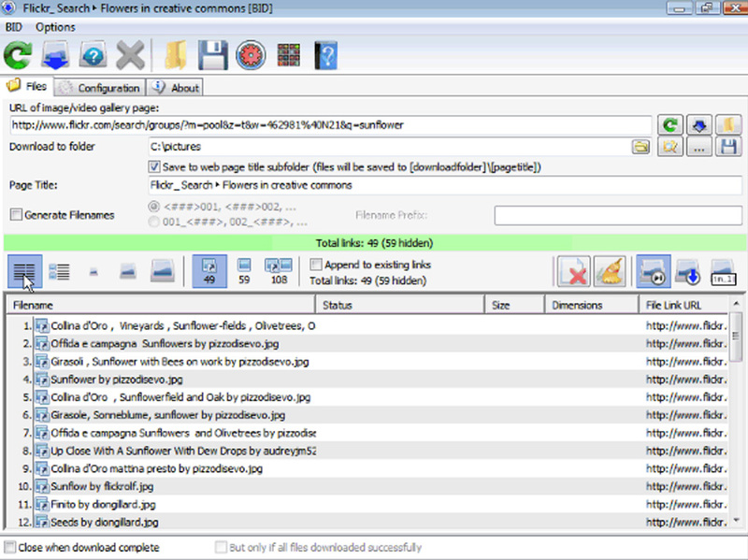Sort by the Dimensions column header

(592, 306)
